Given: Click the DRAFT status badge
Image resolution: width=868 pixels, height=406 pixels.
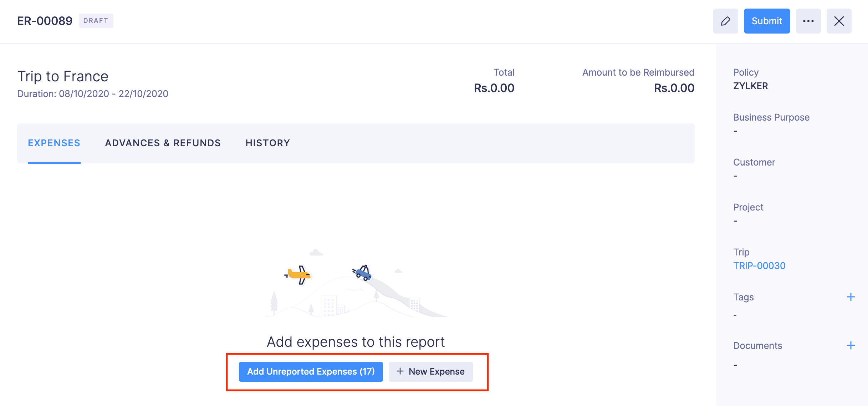Looking at the screenshot, I should (96, 21).
